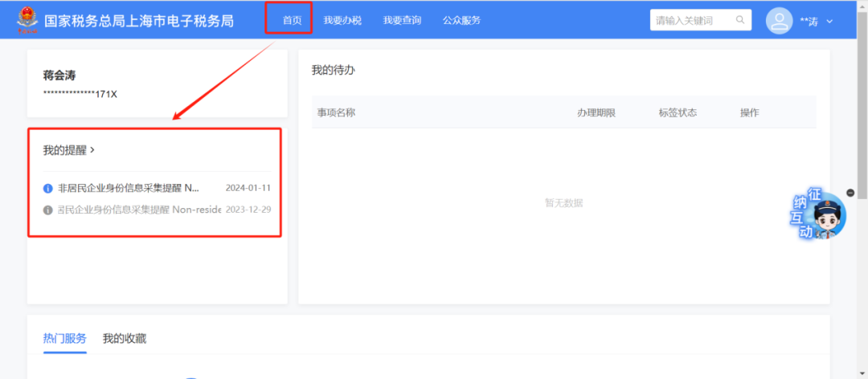Go to 首页 menu item

(293, 21)
